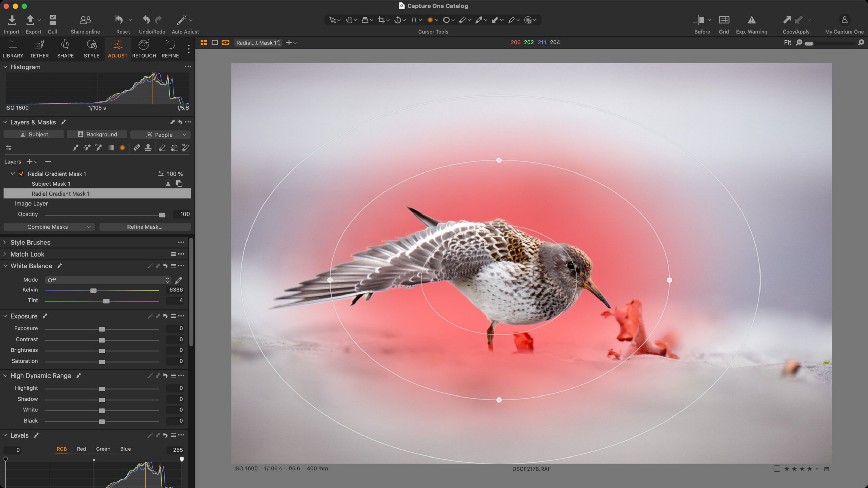868x488 pixels.
Task: Disable the Radial Gradient Mask 1 layer checkbox
Action: 21,174
